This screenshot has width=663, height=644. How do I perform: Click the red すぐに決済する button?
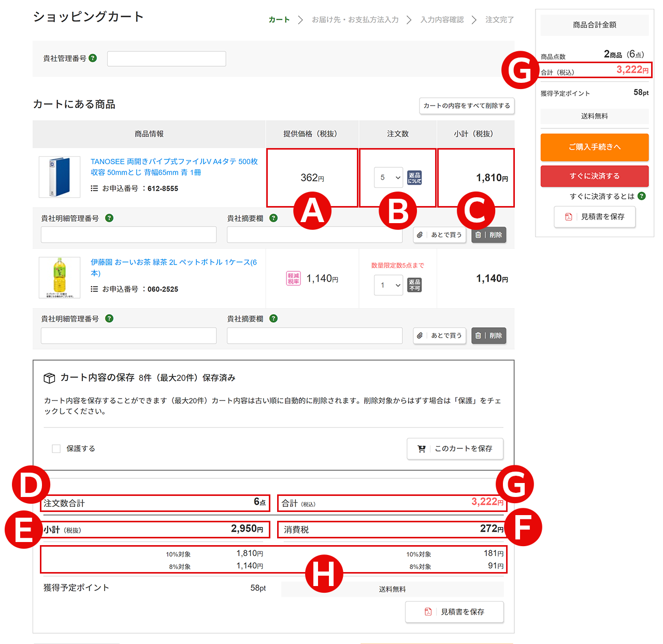594,176
